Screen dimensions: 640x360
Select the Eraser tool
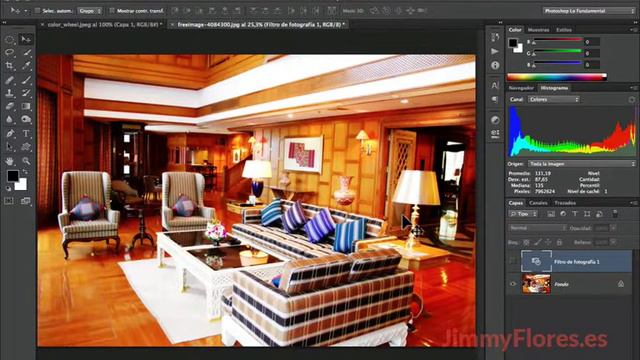[9, 107]
